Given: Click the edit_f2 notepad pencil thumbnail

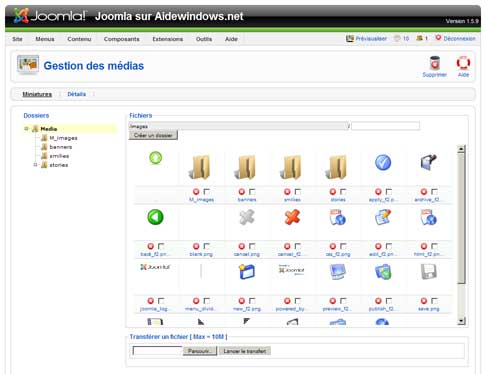Looking at the screenshot, I should click(x=383, y=217).
